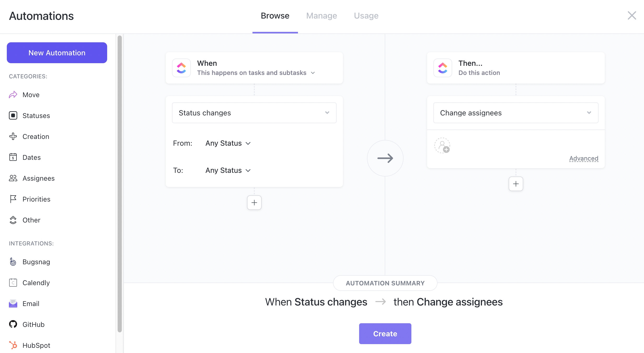Image resolution: width=644 pixels, height=353 pixels.
Task: Select the Move category icon
Action: (13, 95)
